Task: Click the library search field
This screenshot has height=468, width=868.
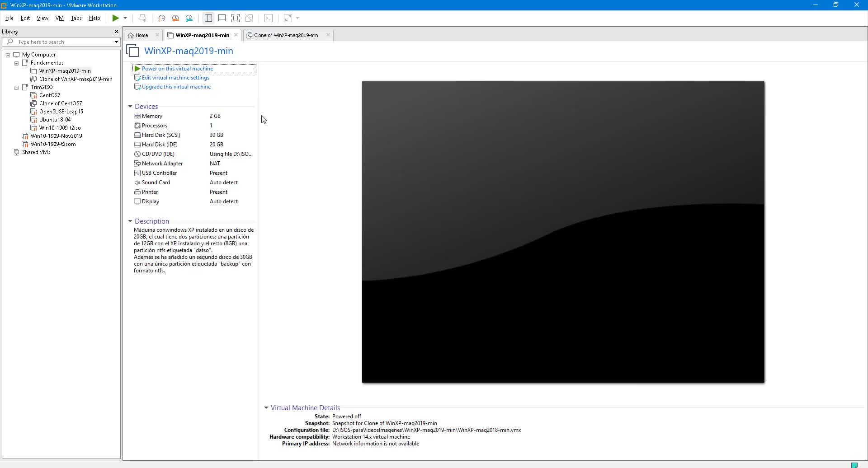Action: pyautogui.click(x=61, y=42)
